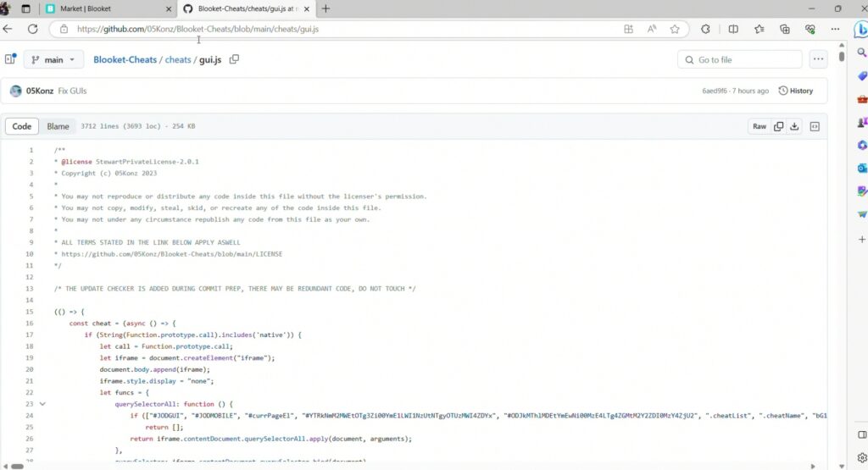Go back to the previous page
Viewport: 868px width, 470px height.
(x=8, y=29)
